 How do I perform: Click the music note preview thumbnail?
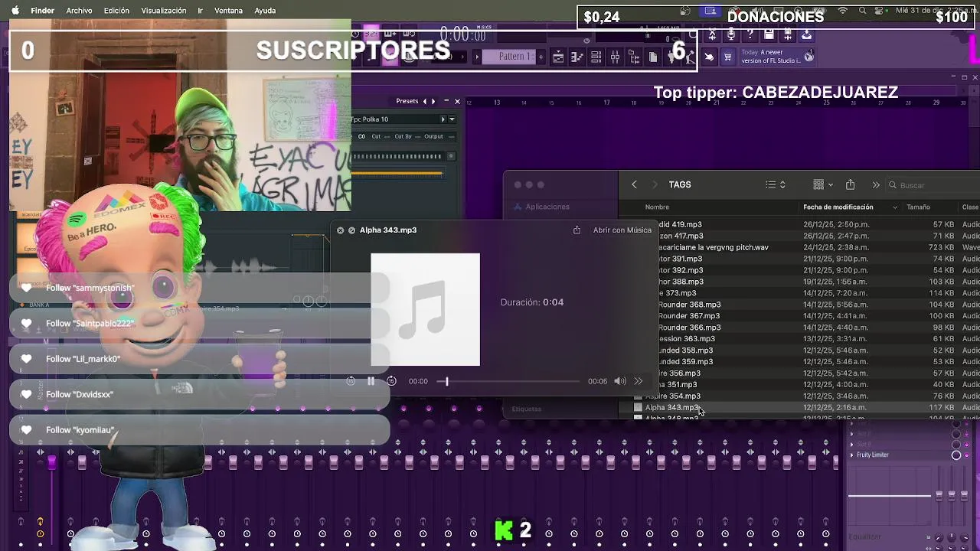[x=426, y=310]
